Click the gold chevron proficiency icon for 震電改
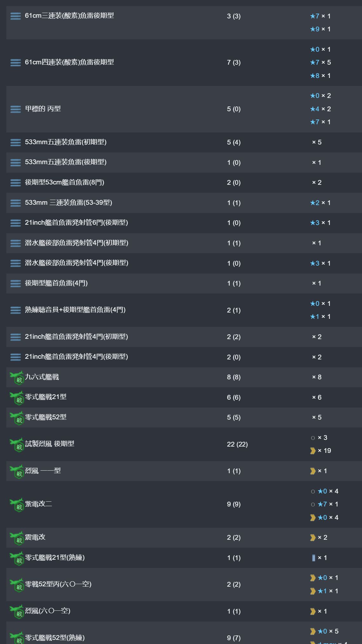This screenshot has height=644, width=362. [x=313, y=538]
